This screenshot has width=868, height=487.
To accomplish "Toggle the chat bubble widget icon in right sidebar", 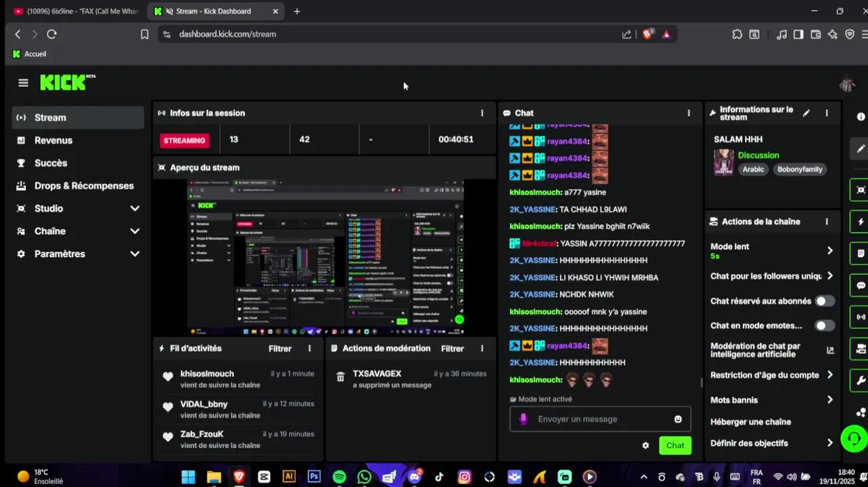I will (x=861, y=285).
